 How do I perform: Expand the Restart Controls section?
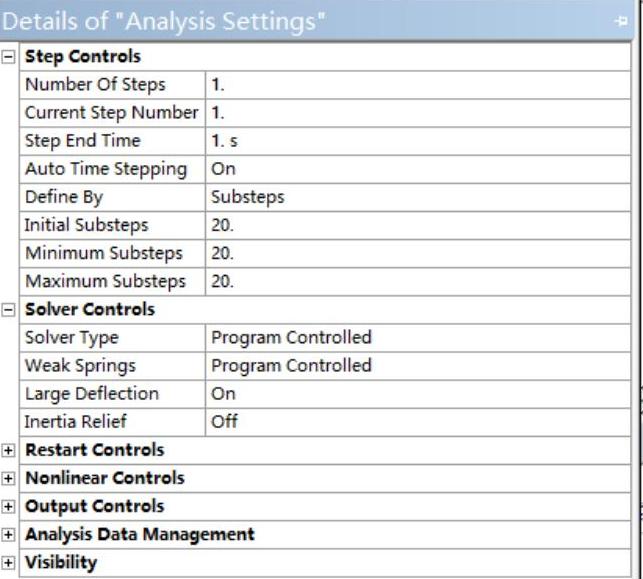10,450
